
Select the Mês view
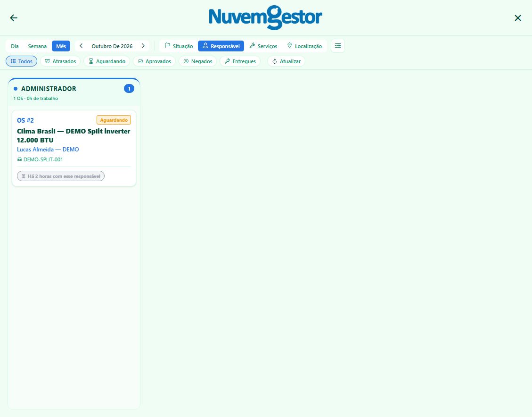click(61, 46)
